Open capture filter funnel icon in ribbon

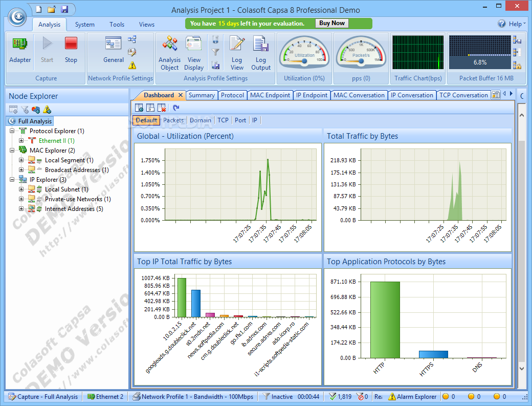pyautogui.click(x=215, y=52)
